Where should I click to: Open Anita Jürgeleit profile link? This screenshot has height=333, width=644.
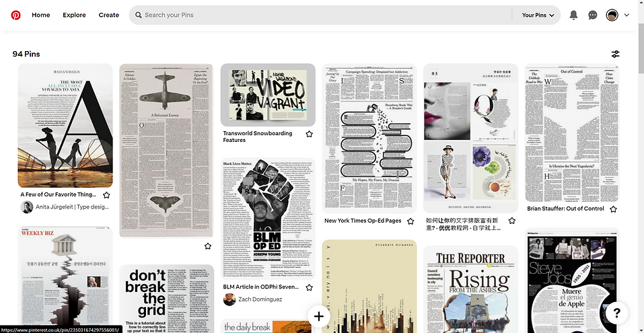pos(72,207)
